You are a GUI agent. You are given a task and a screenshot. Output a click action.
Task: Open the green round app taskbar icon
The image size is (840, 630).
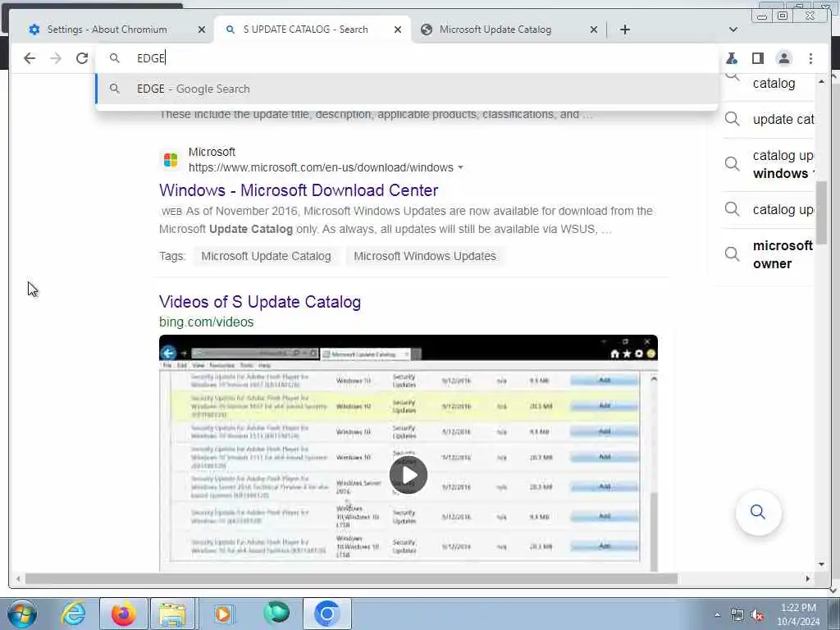[x=276, y=613]
